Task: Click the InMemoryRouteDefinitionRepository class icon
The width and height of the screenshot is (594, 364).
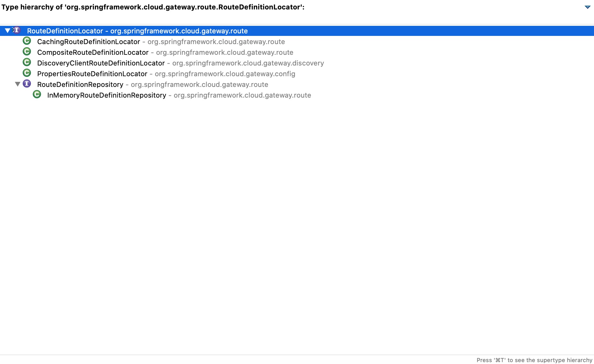Action: pos(37,94)
